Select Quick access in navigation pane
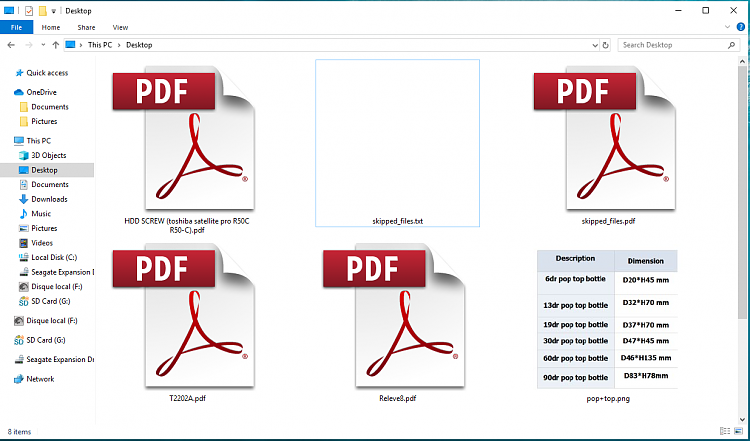 pos(47,73)
